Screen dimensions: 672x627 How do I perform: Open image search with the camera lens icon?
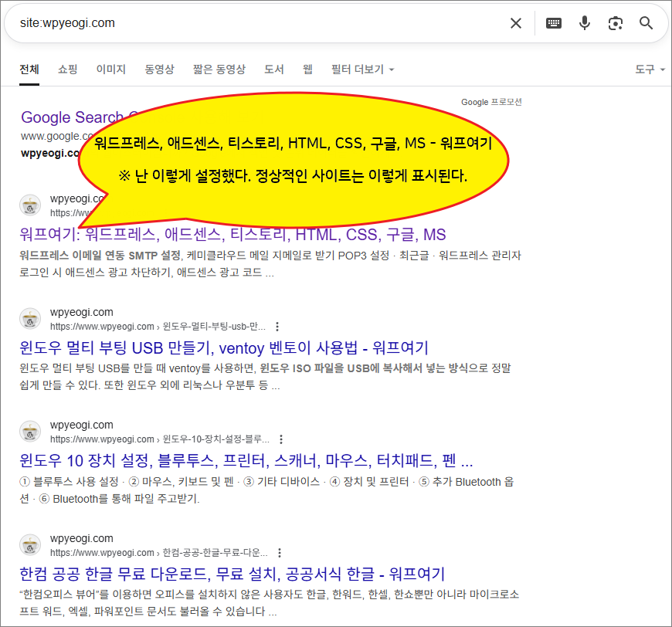pos(616,23)
